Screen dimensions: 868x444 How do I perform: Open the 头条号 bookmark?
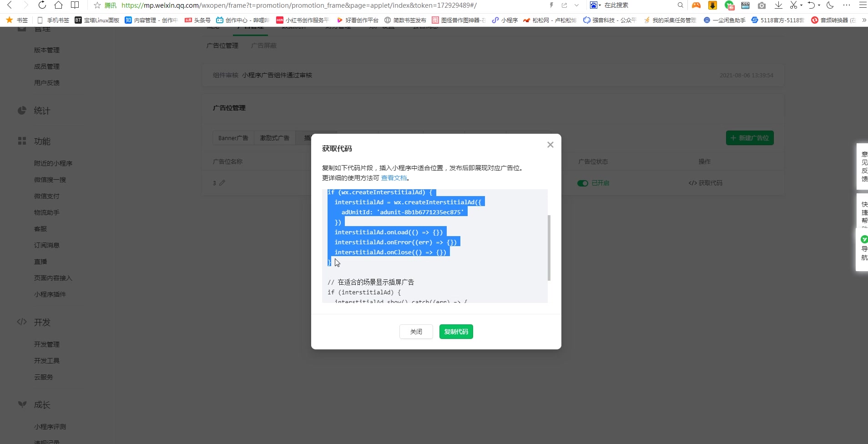197,20
